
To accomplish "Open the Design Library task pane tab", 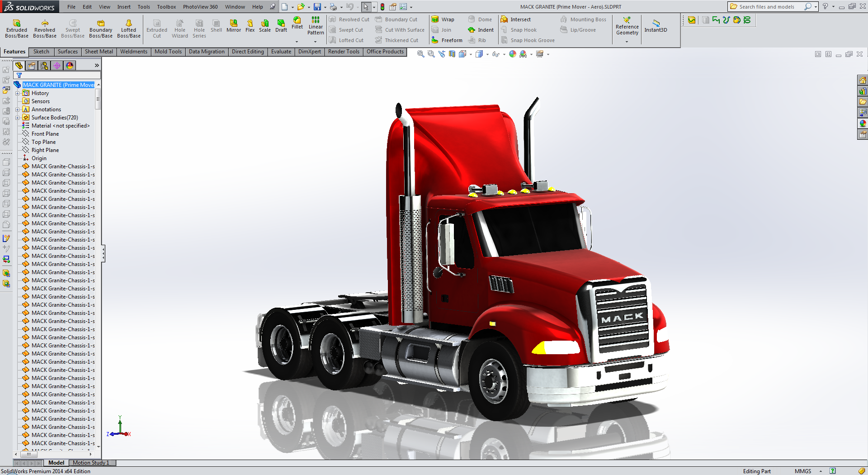I will (x=863, y=91).
